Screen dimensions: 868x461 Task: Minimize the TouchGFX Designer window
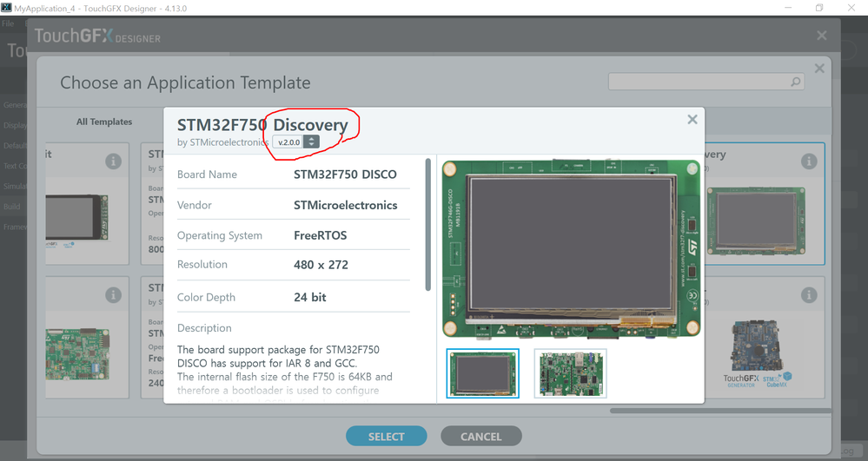pos(788,8)
